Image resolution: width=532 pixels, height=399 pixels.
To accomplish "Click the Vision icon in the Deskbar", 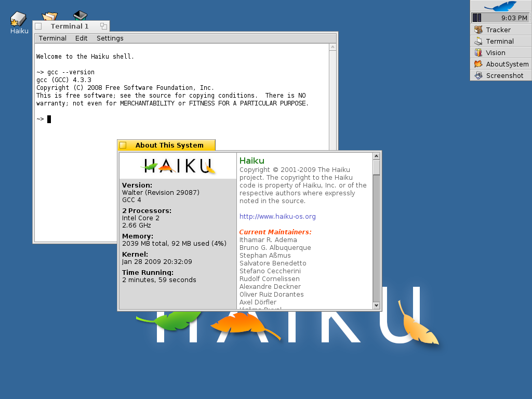I will click(478, 52).
